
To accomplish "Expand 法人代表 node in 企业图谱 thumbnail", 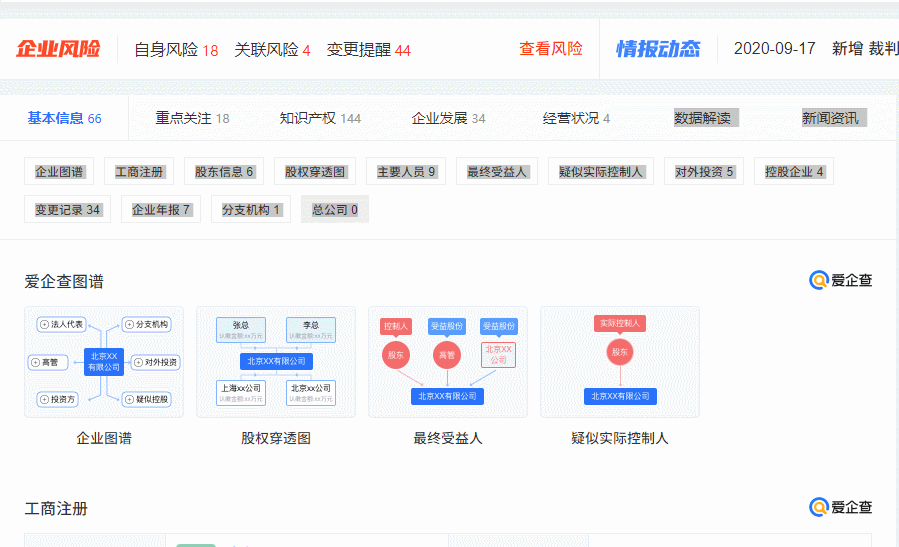I will (61, 325).
